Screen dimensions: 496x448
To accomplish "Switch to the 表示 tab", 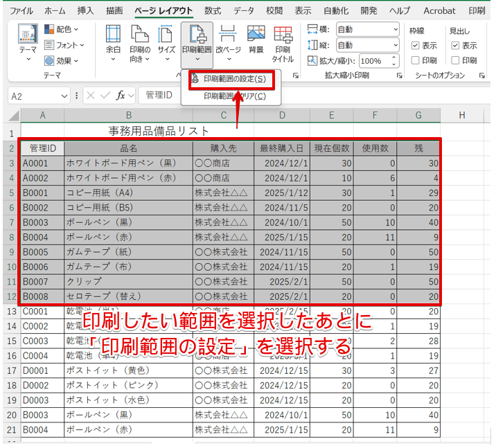I will [x=303, y=11].
